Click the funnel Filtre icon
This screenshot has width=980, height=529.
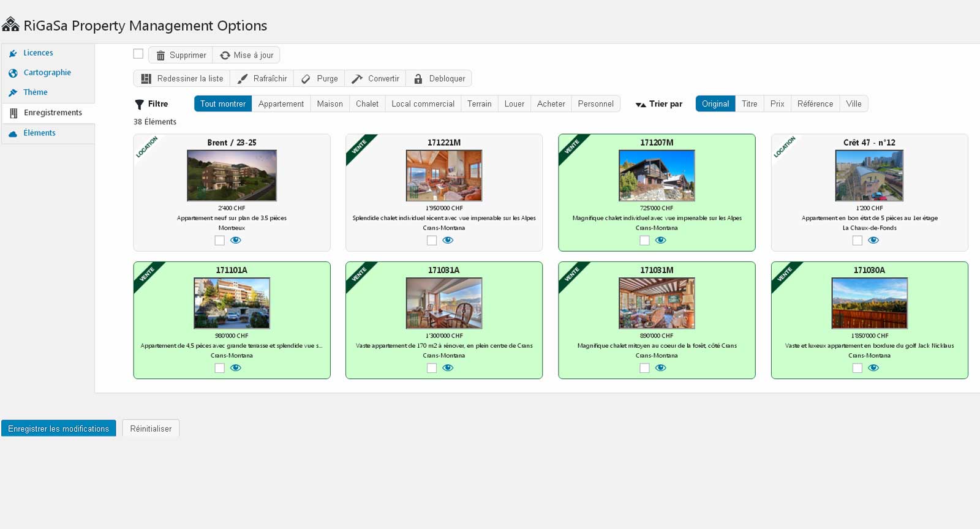coord(140,105)
